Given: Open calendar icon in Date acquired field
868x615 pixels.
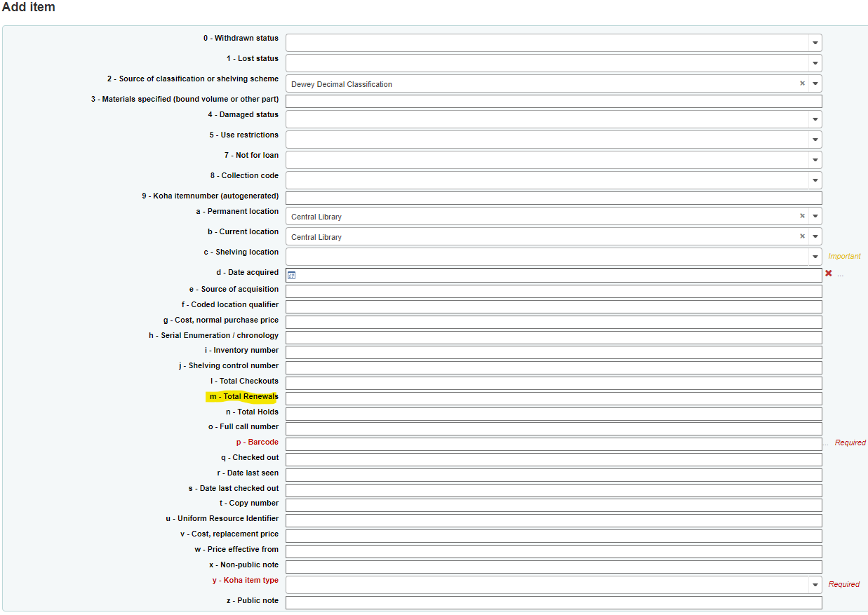Looking at the screenshot, I should click(292, 275).
